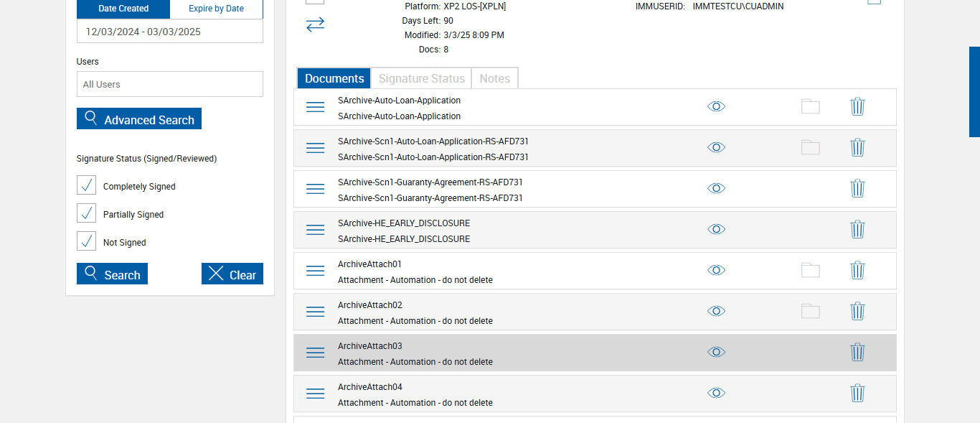
Task: Clear the search filters
Action: point(232,274)
